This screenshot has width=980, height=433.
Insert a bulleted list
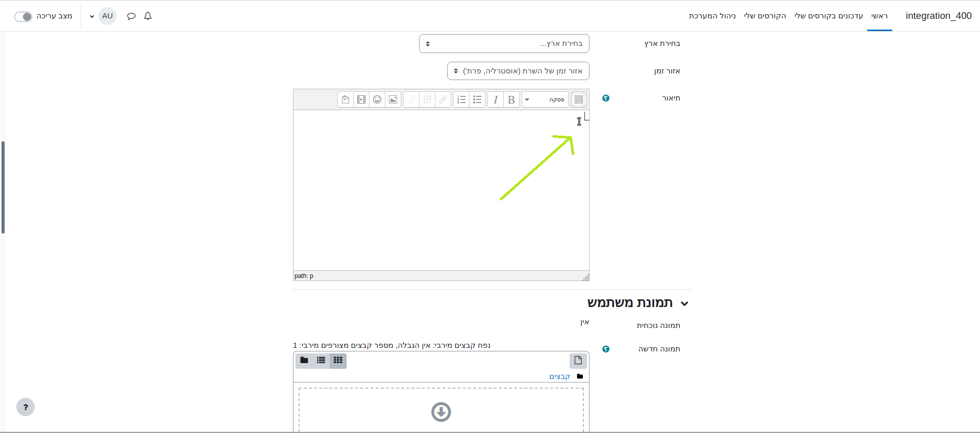coord(477,99)
